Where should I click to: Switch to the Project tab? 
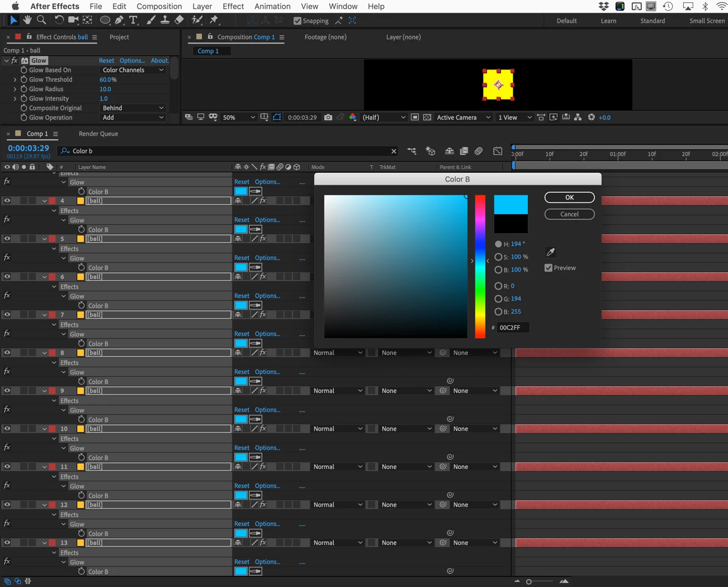(x=119, y=37)
